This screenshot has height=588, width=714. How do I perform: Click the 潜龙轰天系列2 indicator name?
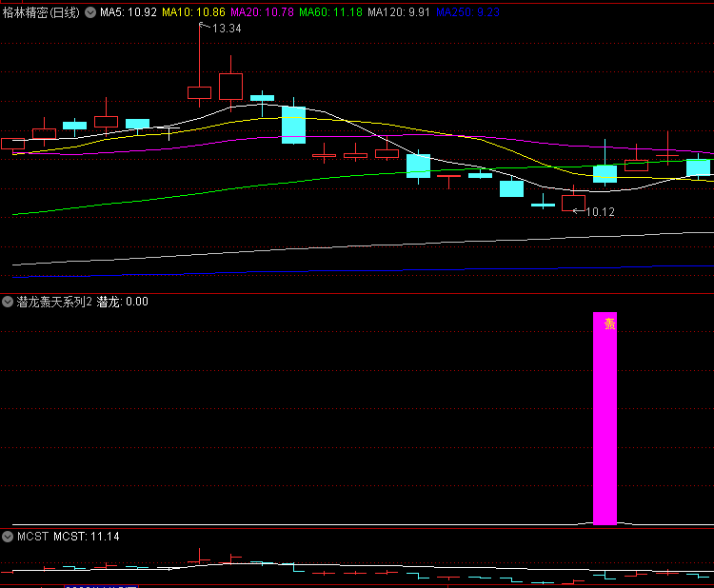[54, 302]
